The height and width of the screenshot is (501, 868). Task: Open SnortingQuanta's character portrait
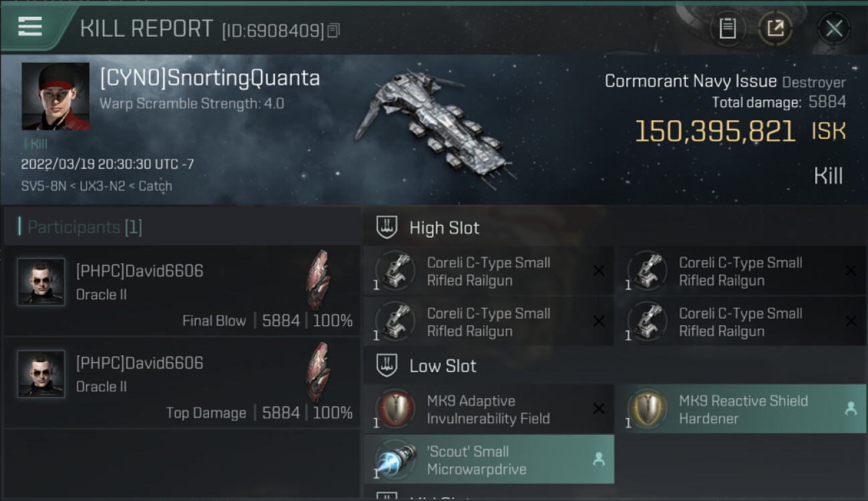click(55, 97)
